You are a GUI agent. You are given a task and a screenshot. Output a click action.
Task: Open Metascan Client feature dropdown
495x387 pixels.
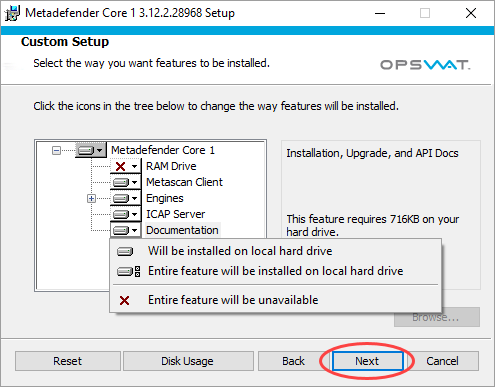pos(126,182)
